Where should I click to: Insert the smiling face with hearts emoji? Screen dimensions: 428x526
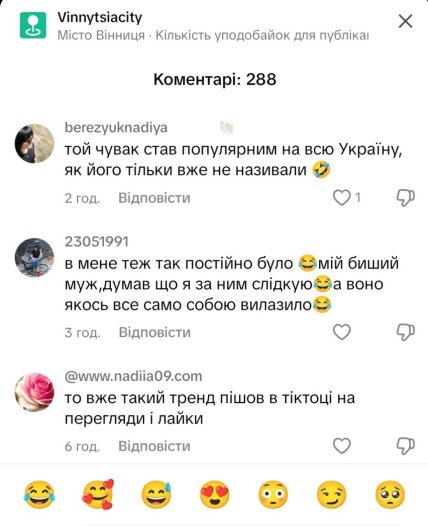[x=98, y=494]
